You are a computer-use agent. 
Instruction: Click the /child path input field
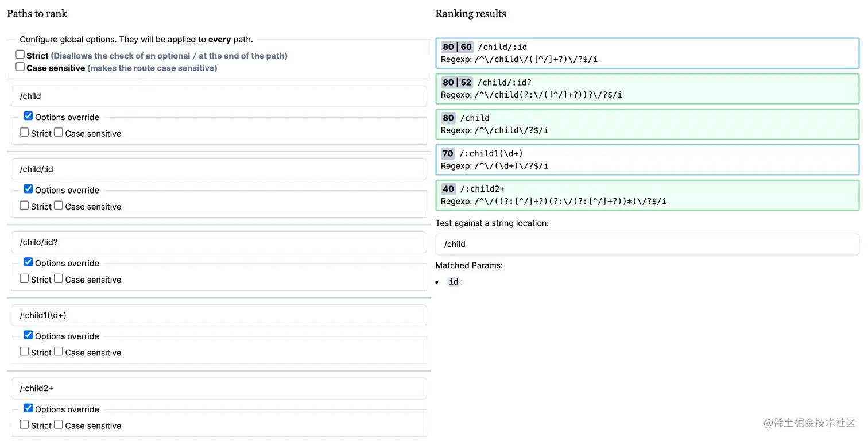click(x=219, y=96)
